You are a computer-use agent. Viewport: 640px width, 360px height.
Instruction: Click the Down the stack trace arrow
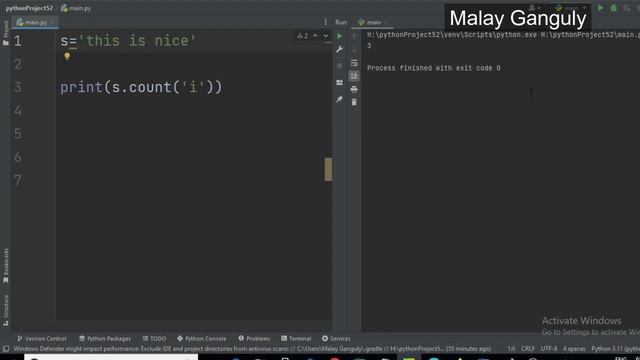tap(354, 50)
